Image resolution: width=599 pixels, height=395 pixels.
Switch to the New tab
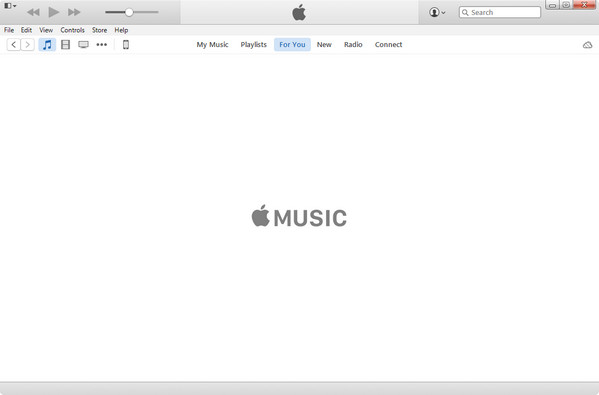click(x=324, y=45)
